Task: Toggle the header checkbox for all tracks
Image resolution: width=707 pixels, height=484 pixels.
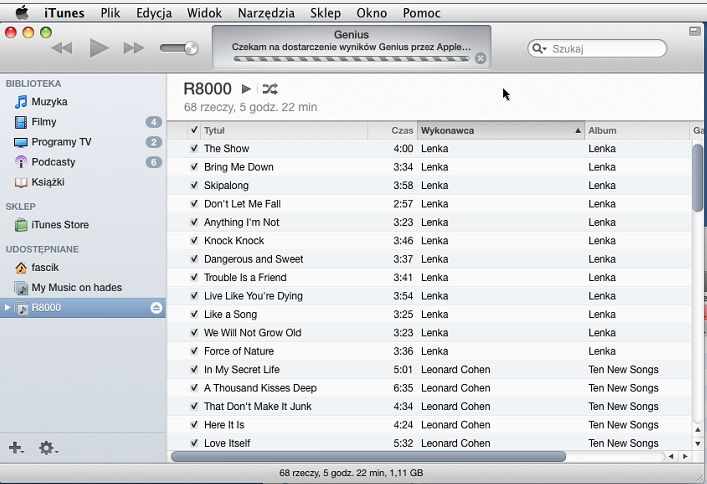Action: point(194,130)
